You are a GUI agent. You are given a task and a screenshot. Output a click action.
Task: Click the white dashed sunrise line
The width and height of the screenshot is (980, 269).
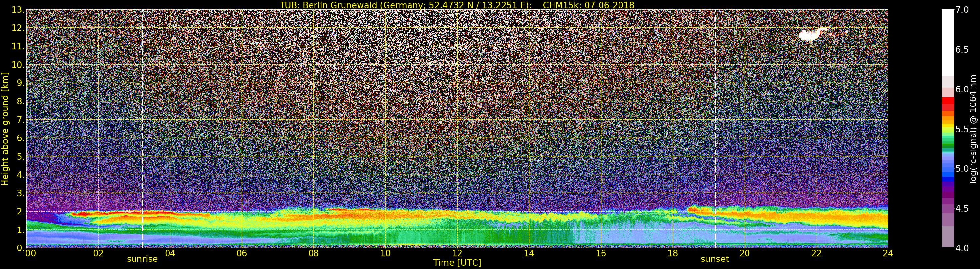click(x=142, y=129)
